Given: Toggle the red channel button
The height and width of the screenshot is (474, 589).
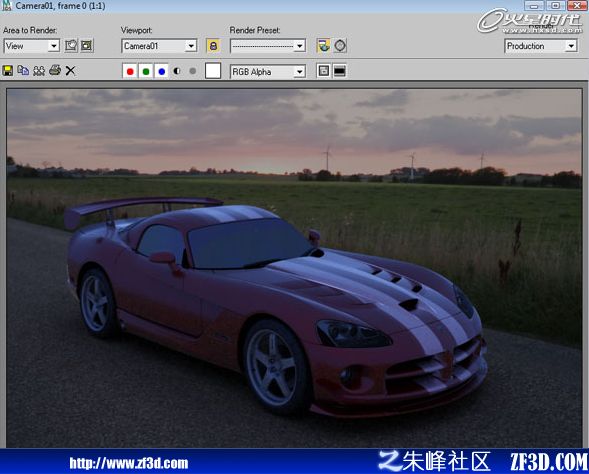Looking at the screenshot, I should click(x=130, y=71).
